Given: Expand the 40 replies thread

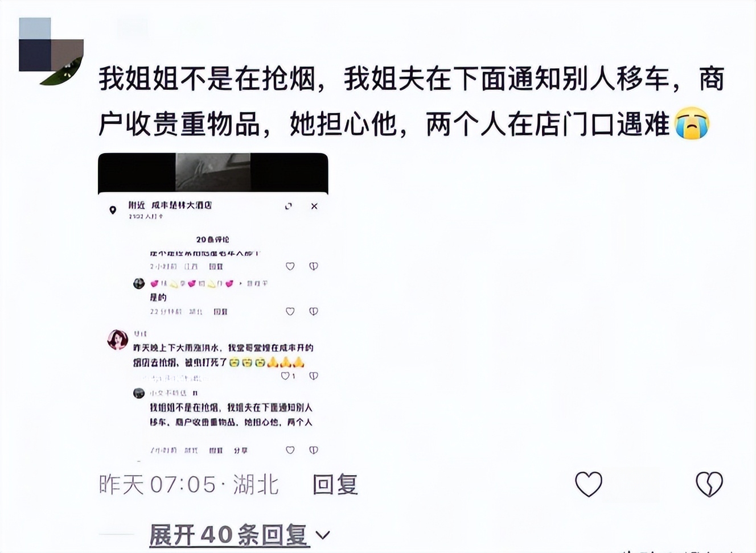Looking at the screenshot, I should [x=229, y=535].
